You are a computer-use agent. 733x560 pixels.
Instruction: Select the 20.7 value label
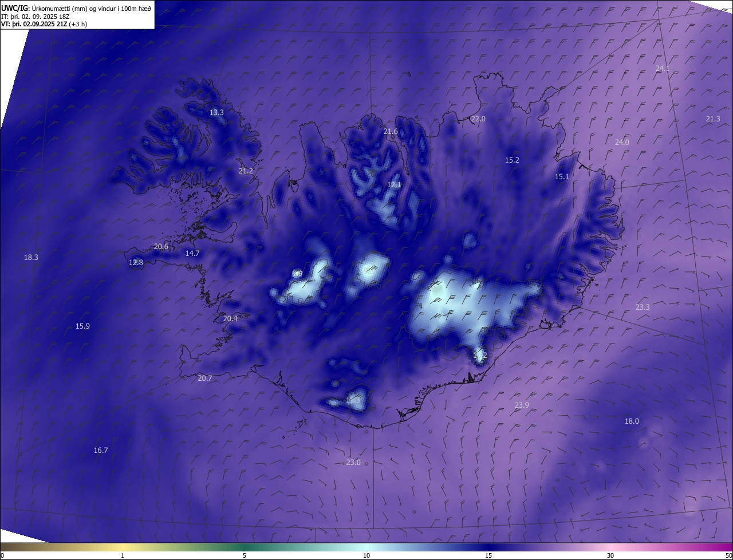tap(204, 378)
